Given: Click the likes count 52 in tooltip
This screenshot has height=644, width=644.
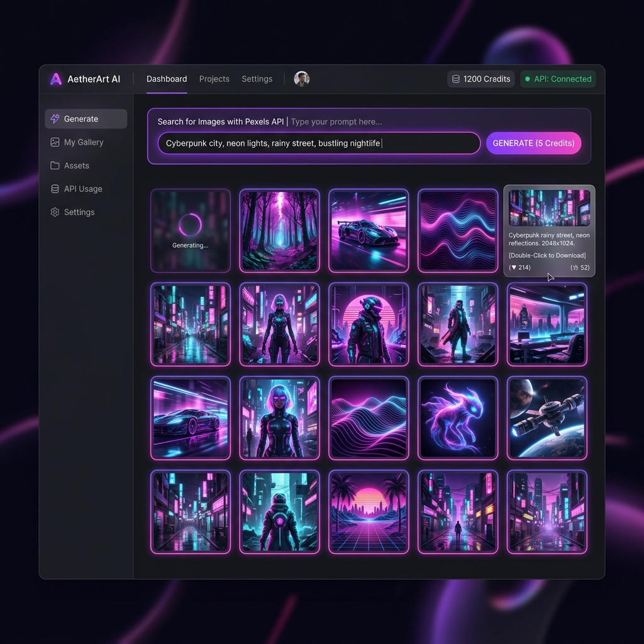Looking at the screenshot, I should pos(580,267).
